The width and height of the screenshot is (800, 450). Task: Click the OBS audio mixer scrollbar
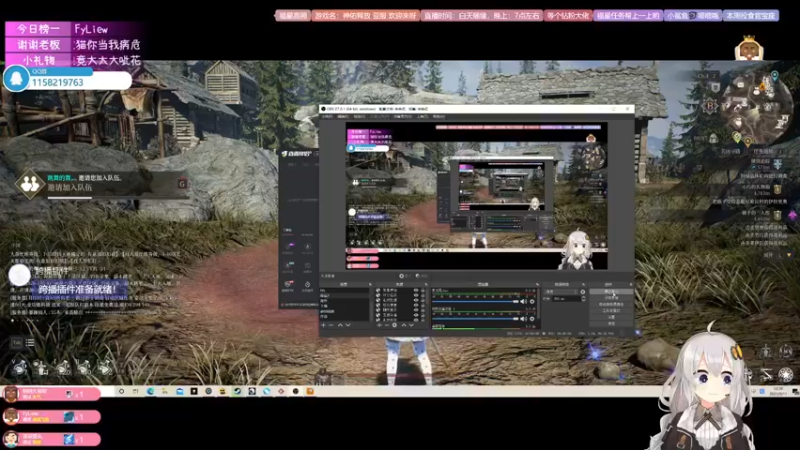click(539, 304)
